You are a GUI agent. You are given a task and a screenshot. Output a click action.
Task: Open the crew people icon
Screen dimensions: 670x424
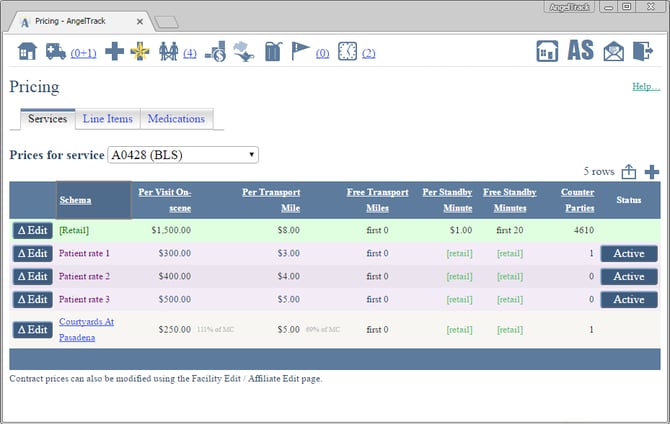(168, 52)
